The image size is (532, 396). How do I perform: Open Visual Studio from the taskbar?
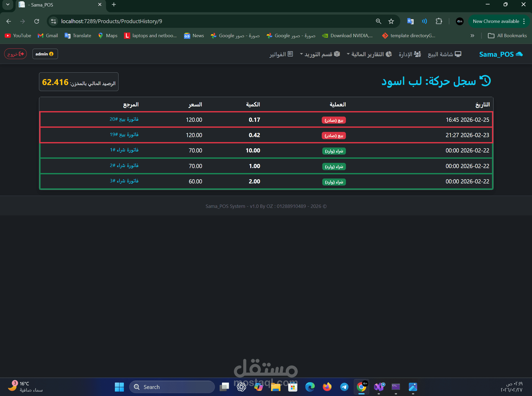[379, 387]
